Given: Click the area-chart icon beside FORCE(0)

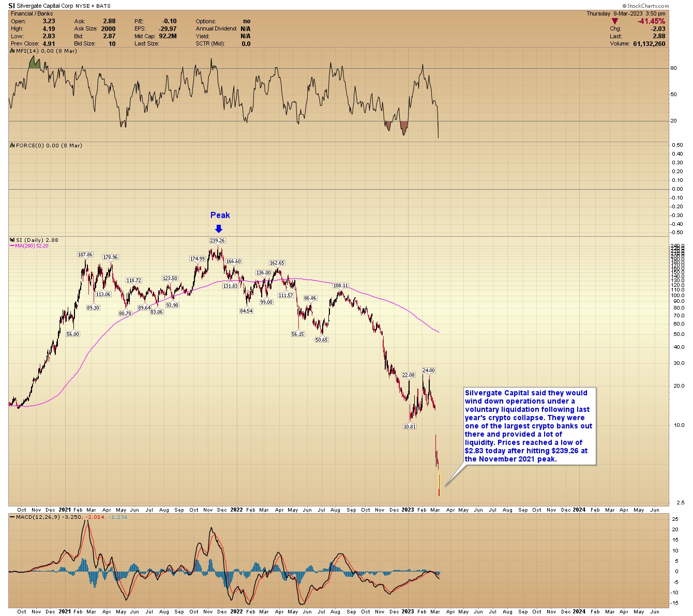Looking at the screenshot, I should pyautogui.click(x=12, y=146).
